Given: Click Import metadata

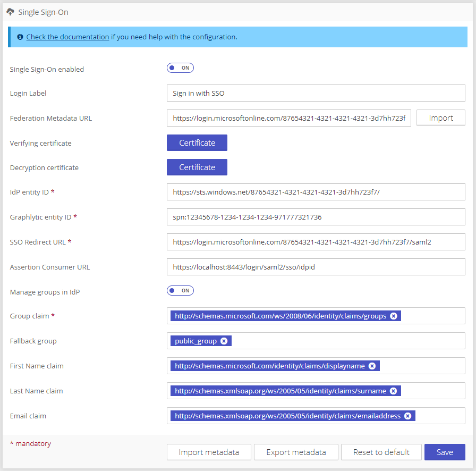Looking at the screenshot, I should (209, 452).
